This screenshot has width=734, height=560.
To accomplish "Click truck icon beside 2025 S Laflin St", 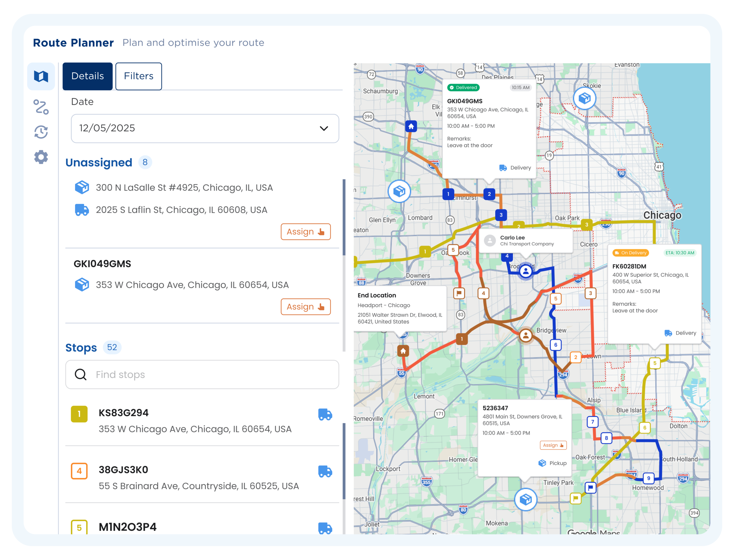I will [x=82, y=210].
